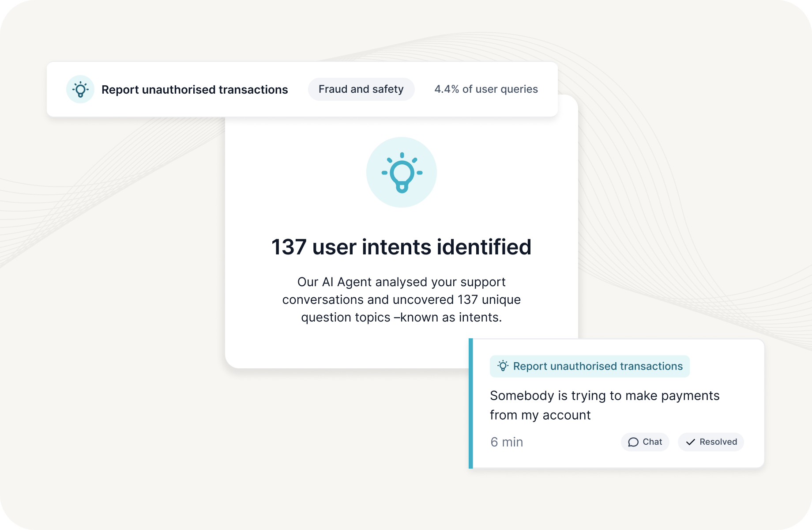Click small lightbulb icon in teal intent tag
Screen dimensions: 812x530
[x=503, y=366]
